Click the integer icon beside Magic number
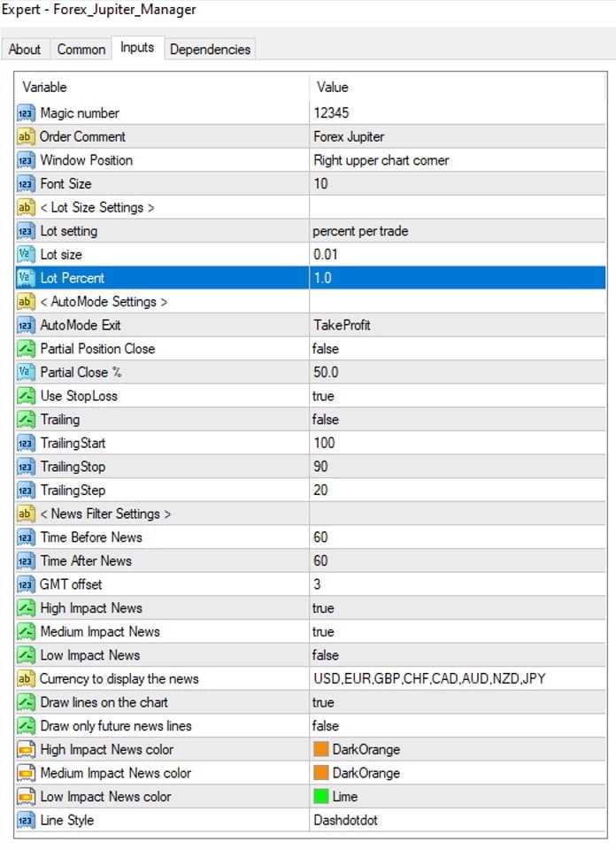The width and height of the screenshot is (616, 850). coord(25,113)
